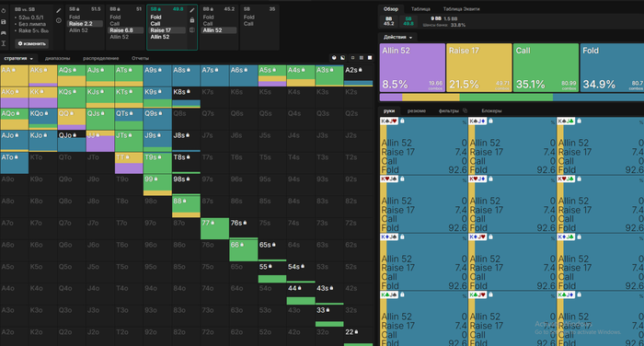Screen dimensions: 644x346
Task: Click the copy icon next to фильтры
Action: pyautogui.click(x=465, y=110)
